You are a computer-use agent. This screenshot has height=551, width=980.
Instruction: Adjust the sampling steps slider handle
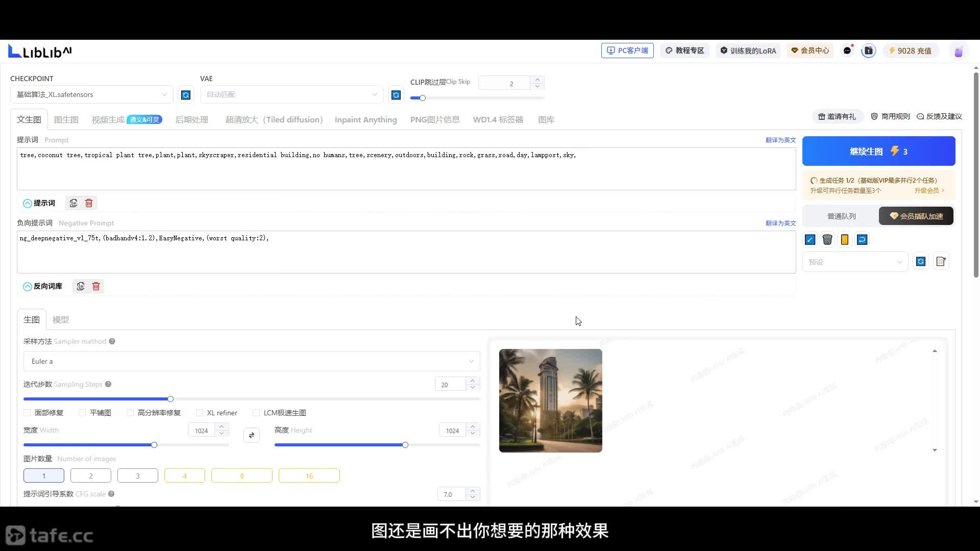pyautogui.click(x=170, y=399)
